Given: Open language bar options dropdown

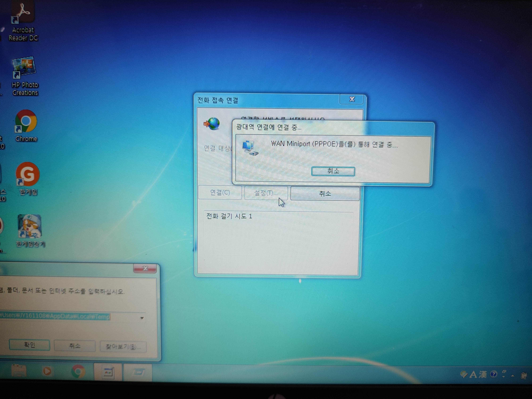Looking at the screenshot, I should tap(504, 377).
